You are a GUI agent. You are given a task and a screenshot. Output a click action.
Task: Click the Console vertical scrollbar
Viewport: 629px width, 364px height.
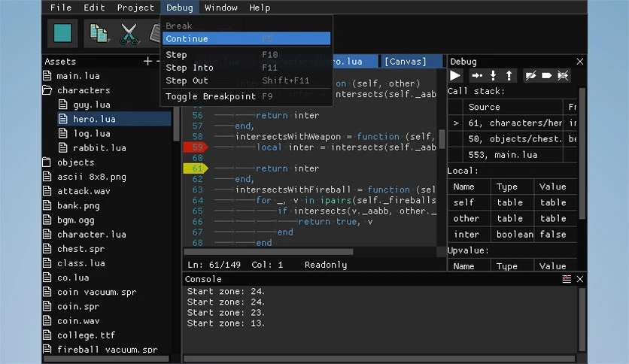click(x=582, y=319)
